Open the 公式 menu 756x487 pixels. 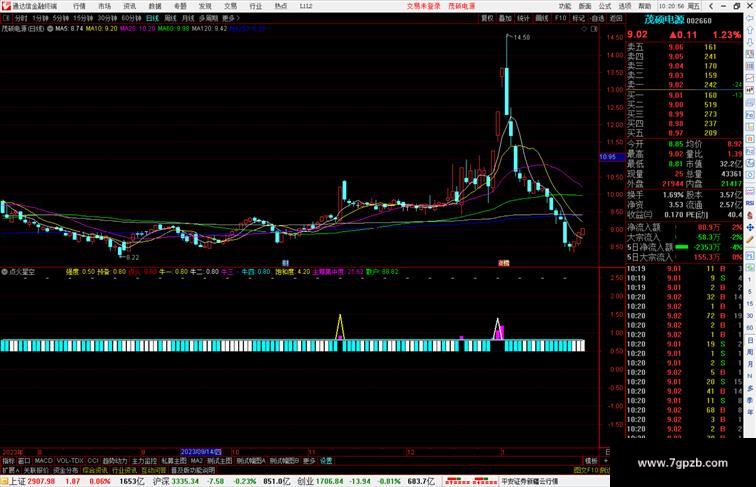click(605, 6)
